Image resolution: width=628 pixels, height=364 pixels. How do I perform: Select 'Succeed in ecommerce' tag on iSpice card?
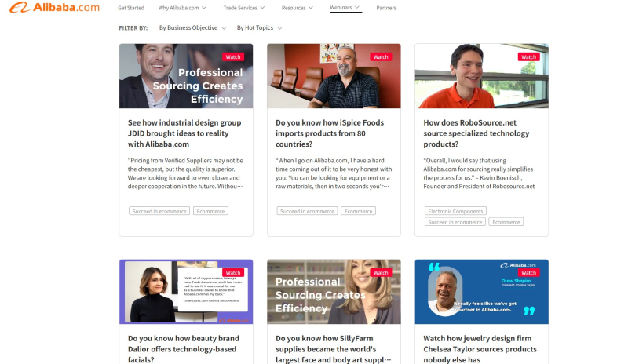[307, 211]
